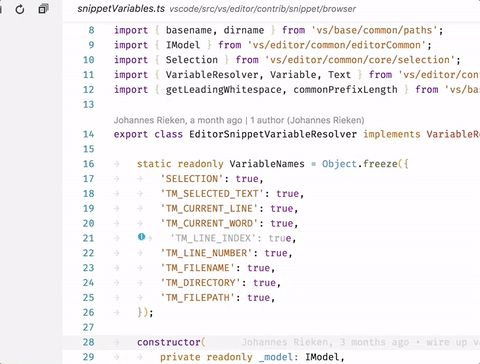
Task: Click '_model' parameter on line 29
Action: (x=276, y=357)
